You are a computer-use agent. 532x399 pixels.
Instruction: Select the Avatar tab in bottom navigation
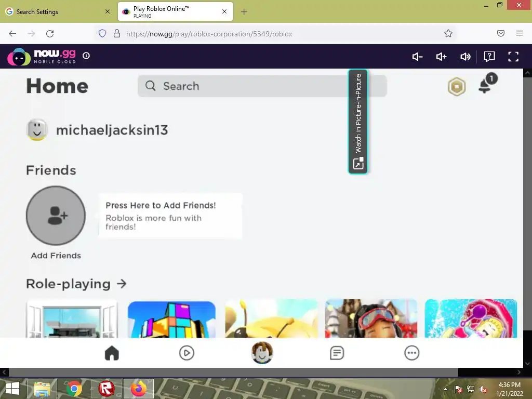[262, 353]
